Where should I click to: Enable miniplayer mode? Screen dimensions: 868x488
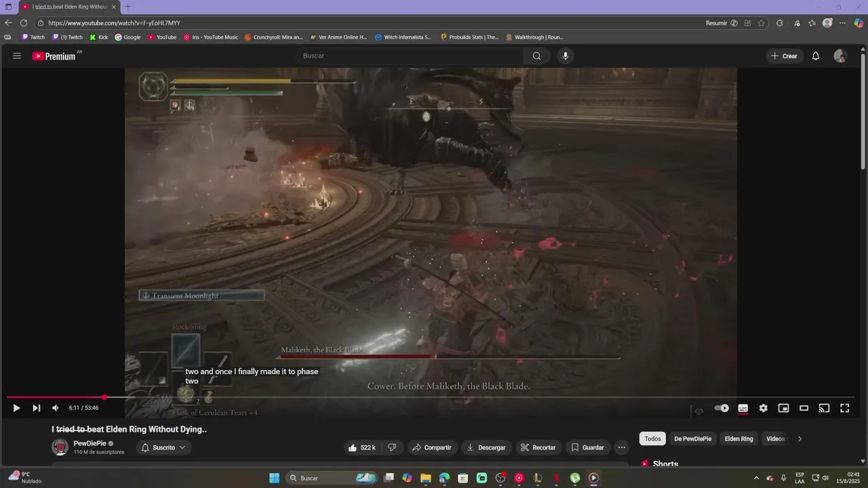784,408
